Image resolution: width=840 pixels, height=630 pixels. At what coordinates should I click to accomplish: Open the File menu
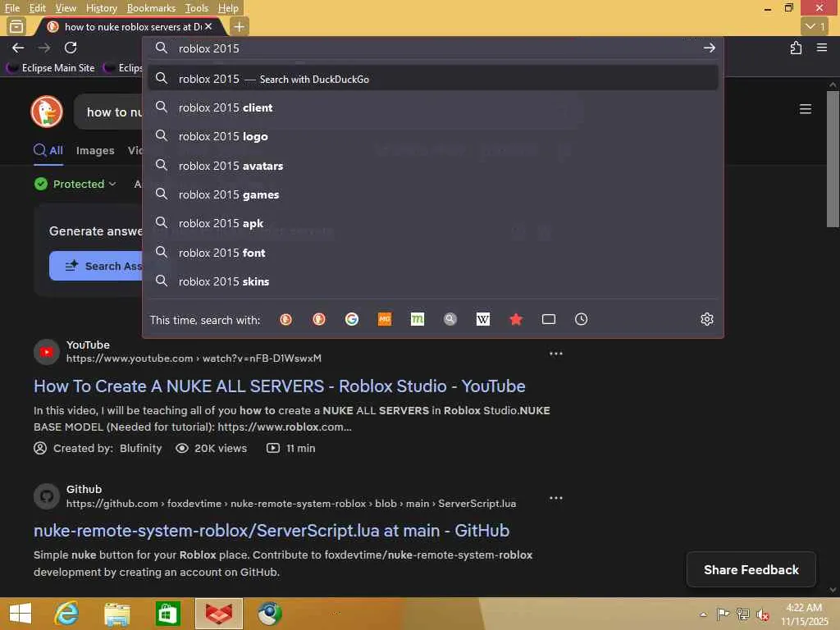pyautogui.click(x=11, y=8)
